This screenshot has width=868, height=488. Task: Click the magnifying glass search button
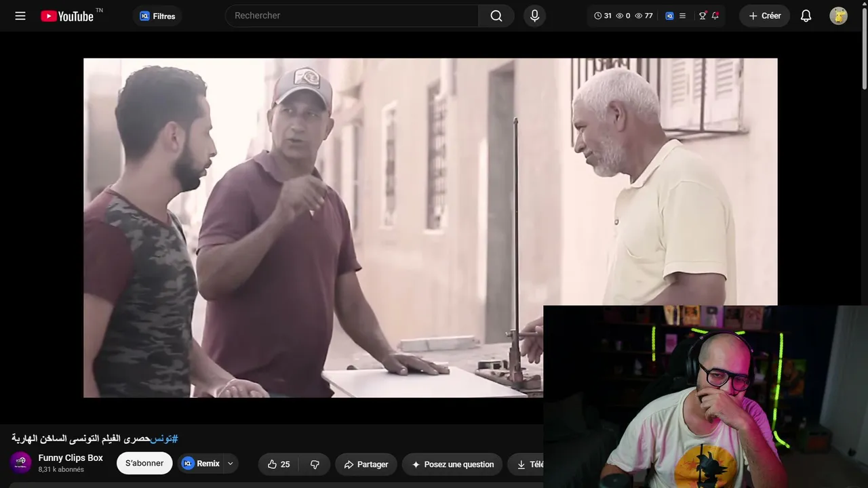[x=496, y=16]
